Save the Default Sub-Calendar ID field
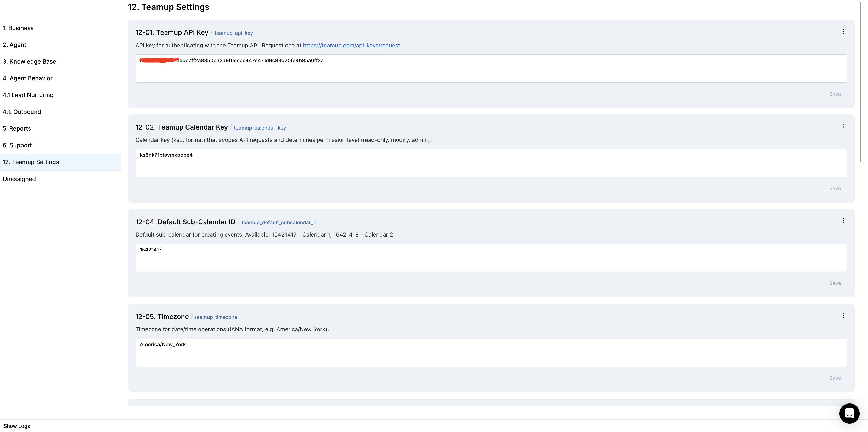The width and height of the screenshot is (868, 432). pyautogui.click(x=835, y=283)
